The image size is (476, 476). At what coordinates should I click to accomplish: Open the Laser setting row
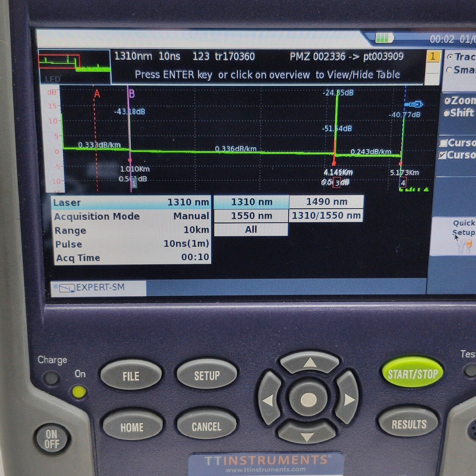[131, 203]
